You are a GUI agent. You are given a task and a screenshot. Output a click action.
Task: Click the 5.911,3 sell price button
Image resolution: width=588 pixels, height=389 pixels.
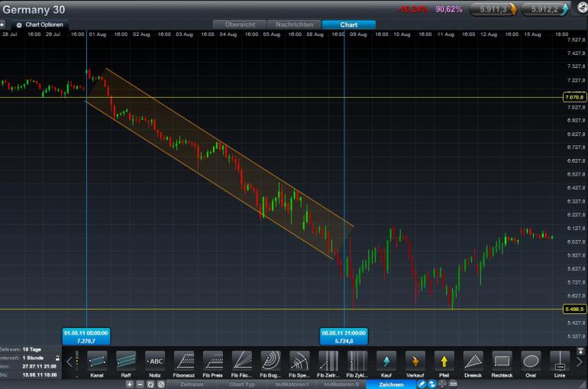coord(493,9)
